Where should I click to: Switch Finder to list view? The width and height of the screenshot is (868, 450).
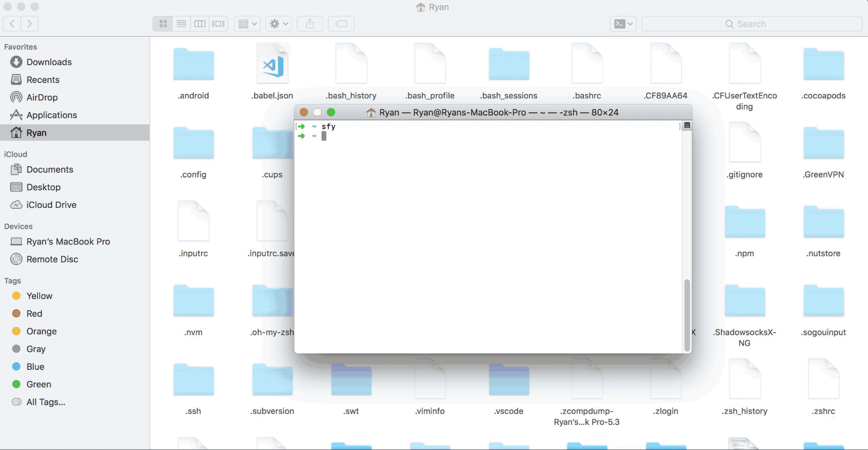click(181, 24)
